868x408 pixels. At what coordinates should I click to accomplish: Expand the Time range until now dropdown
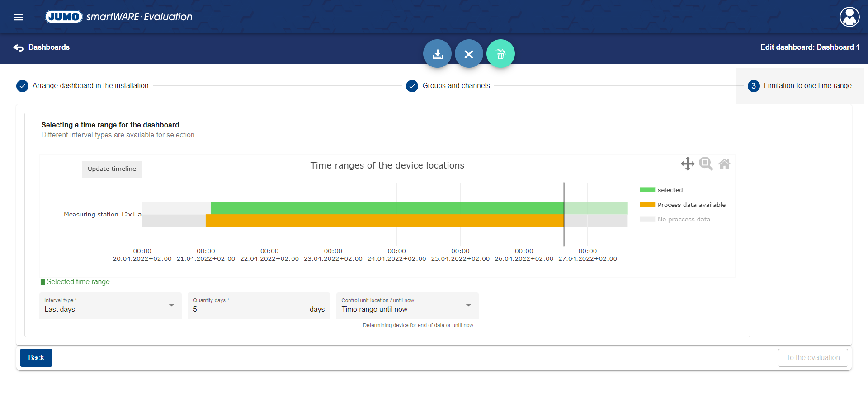coord(407,306)
